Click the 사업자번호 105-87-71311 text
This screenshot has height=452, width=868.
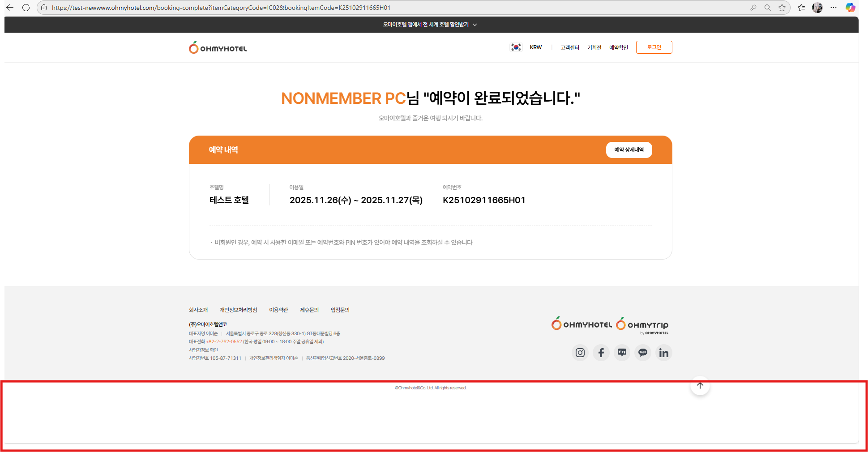pos(215,358)
